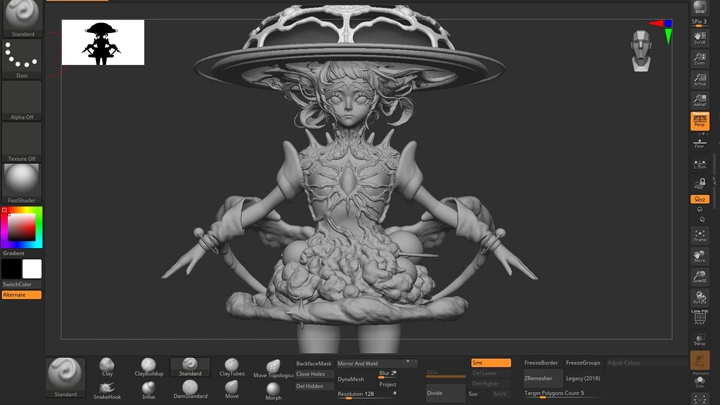This screenshot has width=720, height=405.
Task: Click SwitchColor button
Action: click(x=22, y=284)
